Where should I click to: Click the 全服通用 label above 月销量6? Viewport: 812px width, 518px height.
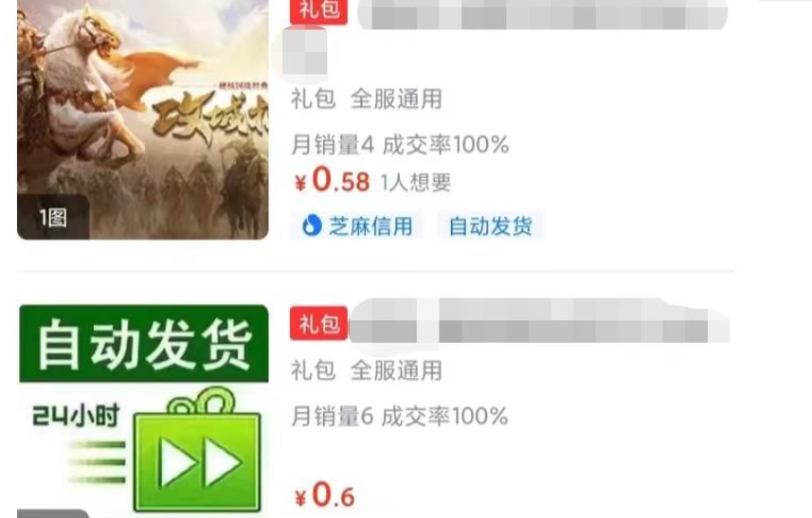tap(396, 370)
